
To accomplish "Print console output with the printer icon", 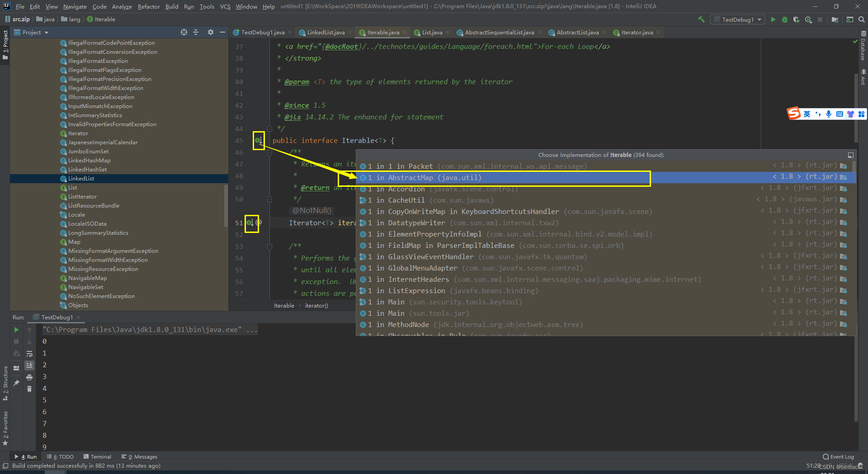I will coord(29,377).
